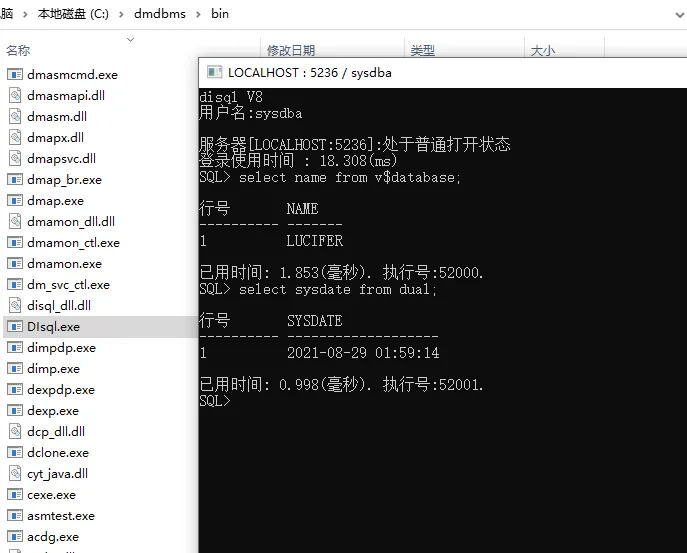Click the dexpdp.exe file icon
This screenshot has width=687, height=553.
click(x=15, y=390)
